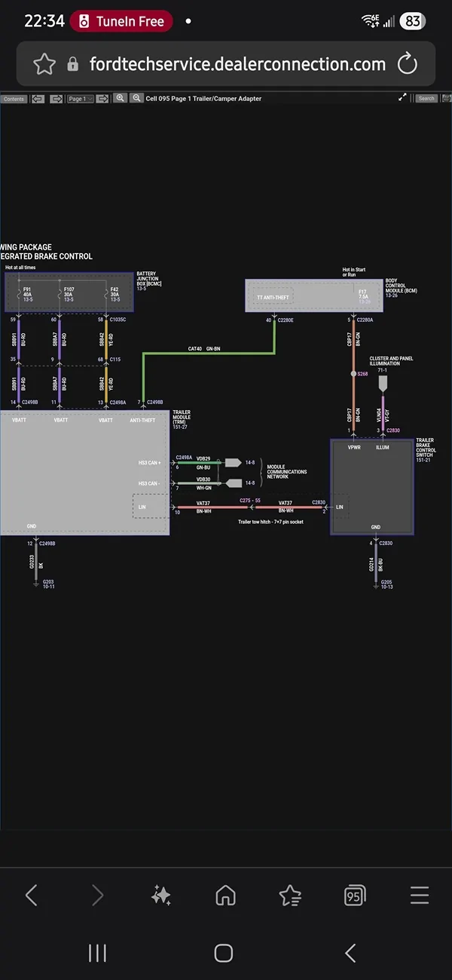Click the 71-1 cluster illumination reference
Screen dimensions: 452x980
383,371
